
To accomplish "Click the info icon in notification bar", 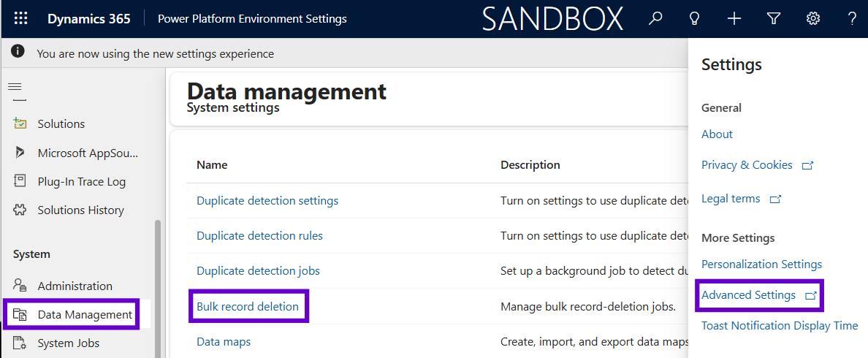I will (x=18, y=52).
